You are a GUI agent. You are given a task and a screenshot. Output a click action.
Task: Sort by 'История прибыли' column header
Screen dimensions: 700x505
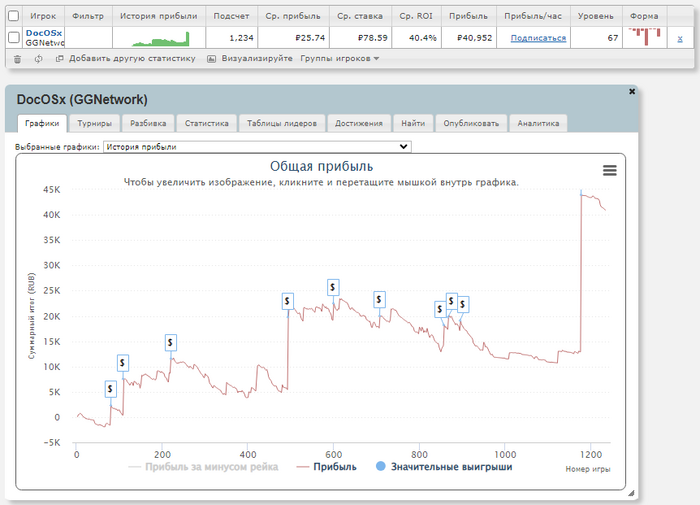[158, 16]
